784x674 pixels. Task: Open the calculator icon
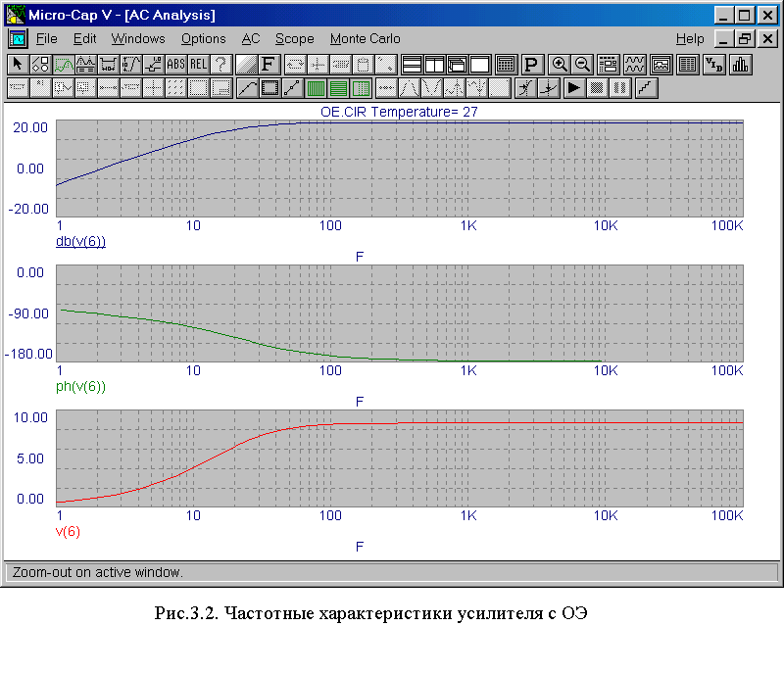[506, 65]
